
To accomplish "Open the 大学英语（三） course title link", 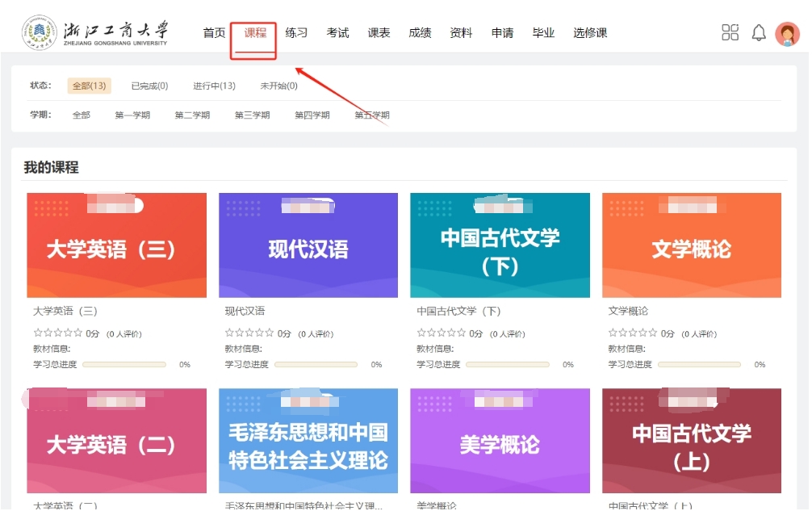I will coord(65,311).
